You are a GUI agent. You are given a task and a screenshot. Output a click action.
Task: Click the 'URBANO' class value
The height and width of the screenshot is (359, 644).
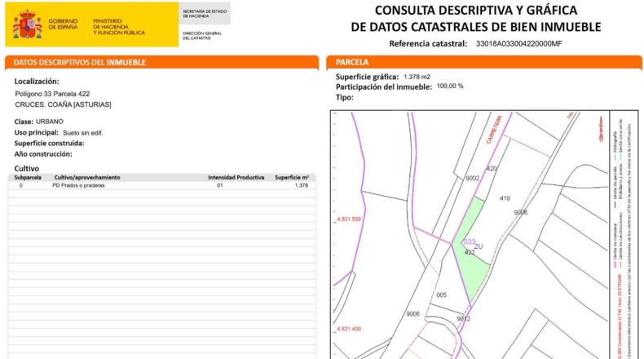coord(49,122)
